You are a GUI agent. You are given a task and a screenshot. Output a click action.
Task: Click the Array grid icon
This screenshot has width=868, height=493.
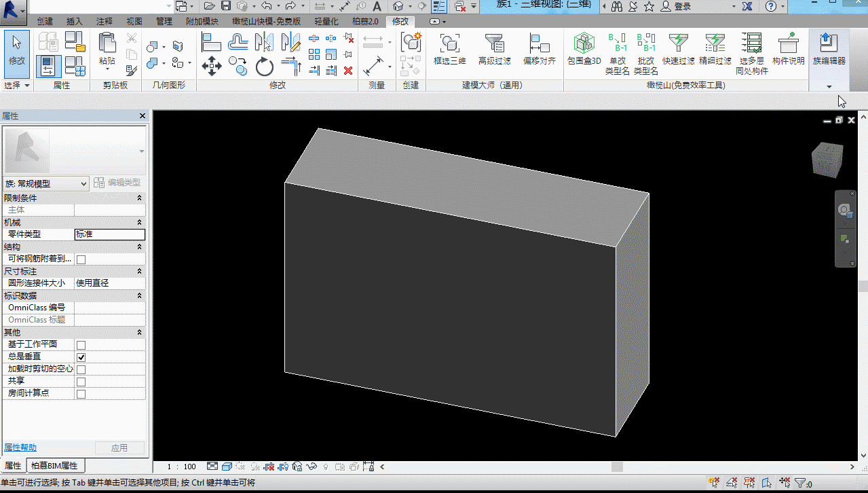tap(314, 54)
